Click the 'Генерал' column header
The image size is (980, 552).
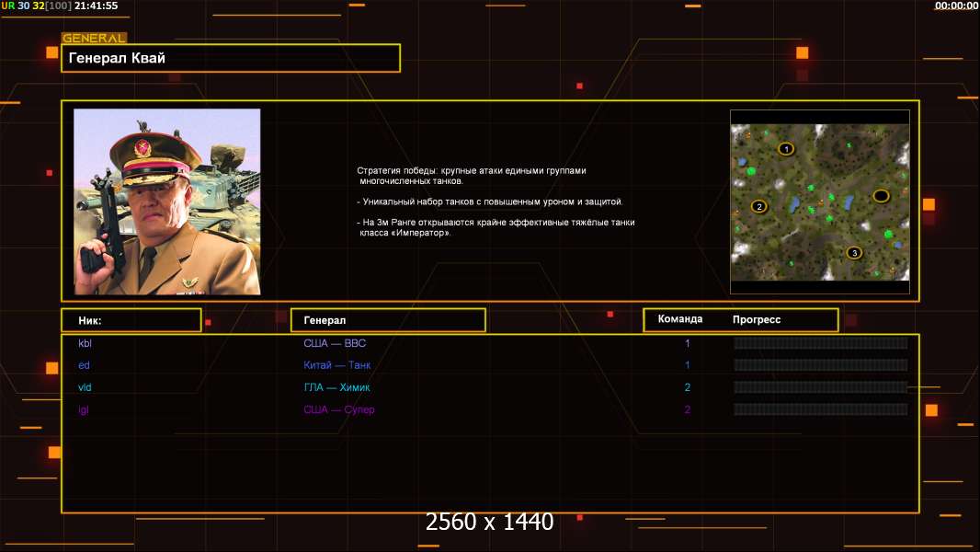[388, 320]
